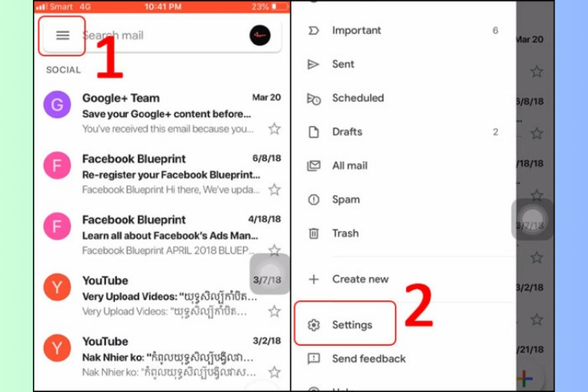Click the All mail envelope icon
Screen dimensions: 588x392
pyautogui.click(x=314, y=165)
